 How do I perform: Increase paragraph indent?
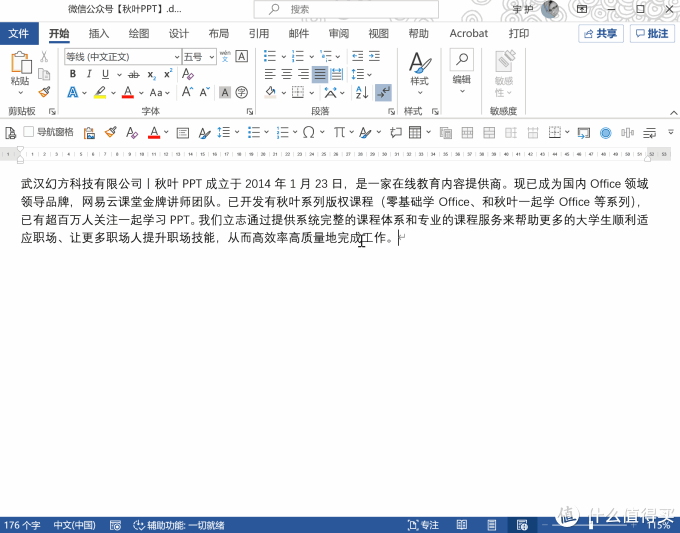click(x=374, y=56)
